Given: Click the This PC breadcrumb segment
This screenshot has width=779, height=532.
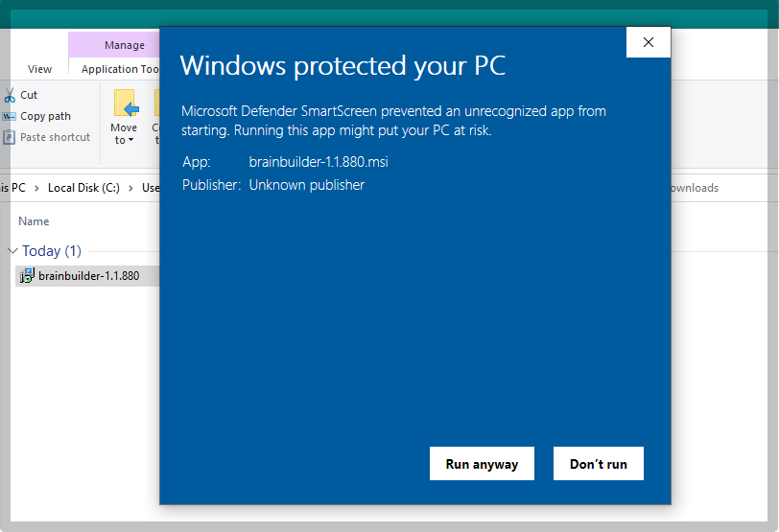Looking at the screenshot, I should tap(12, 188).
